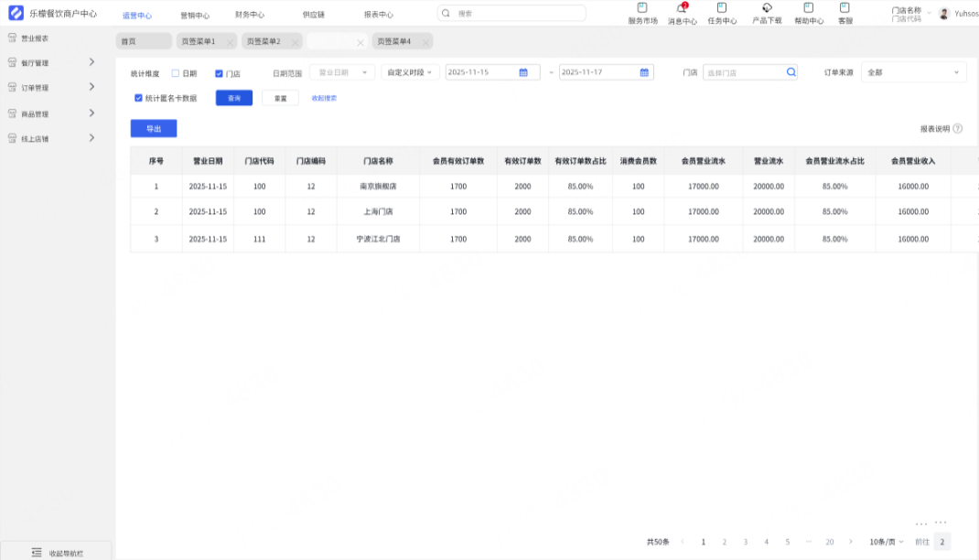Switch to 运营中心 top menu
The image size is (979, 560).
136,15
